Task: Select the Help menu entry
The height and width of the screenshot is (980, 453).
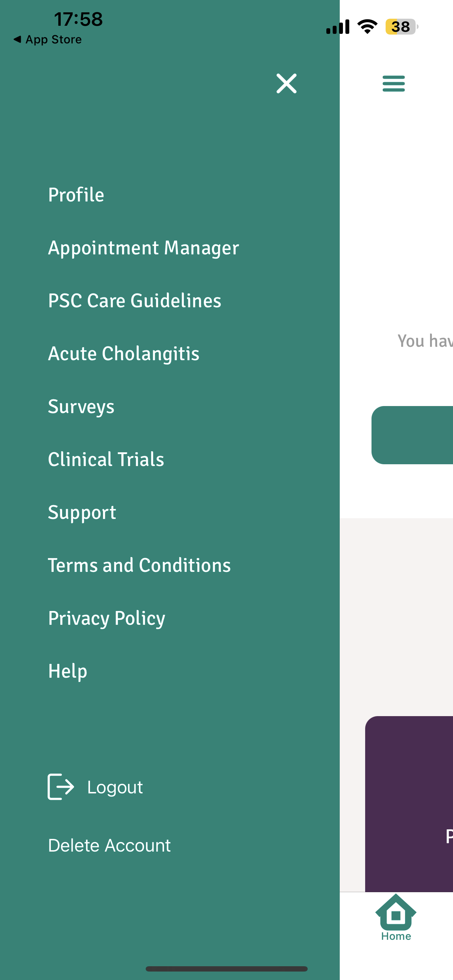Action: [x=68, y=671]
